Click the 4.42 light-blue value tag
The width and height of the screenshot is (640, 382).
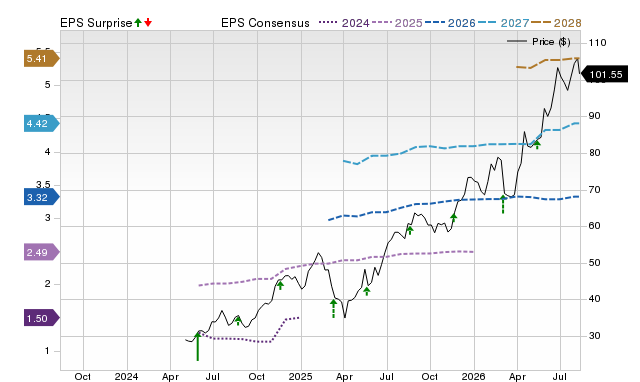pyautogui.click(x=42, y=124)
